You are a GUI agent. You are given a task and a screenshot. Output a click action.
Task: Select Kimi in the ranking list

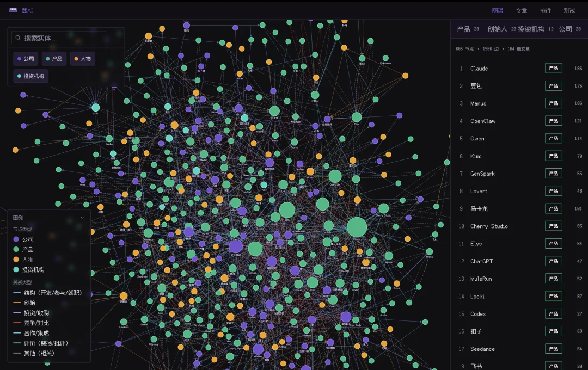coord(519,156)
